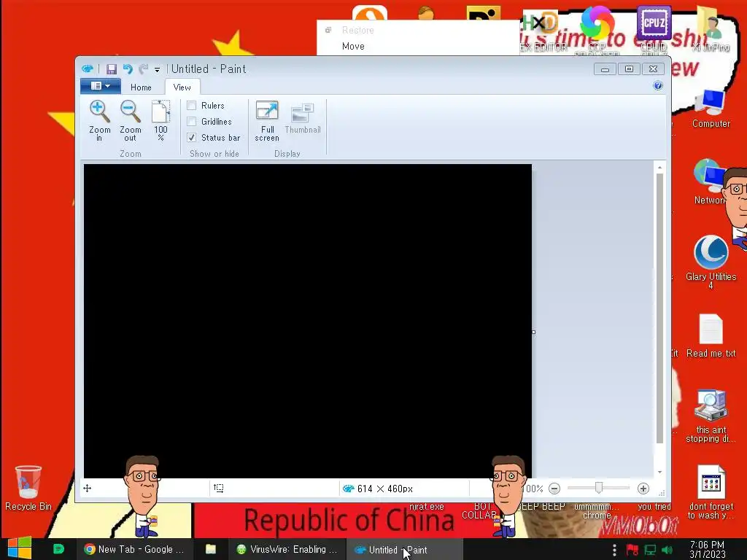Click the scroll up arrow in Paint
The width and height of the screenshot is (747, 560).
(x=659, y=167)
